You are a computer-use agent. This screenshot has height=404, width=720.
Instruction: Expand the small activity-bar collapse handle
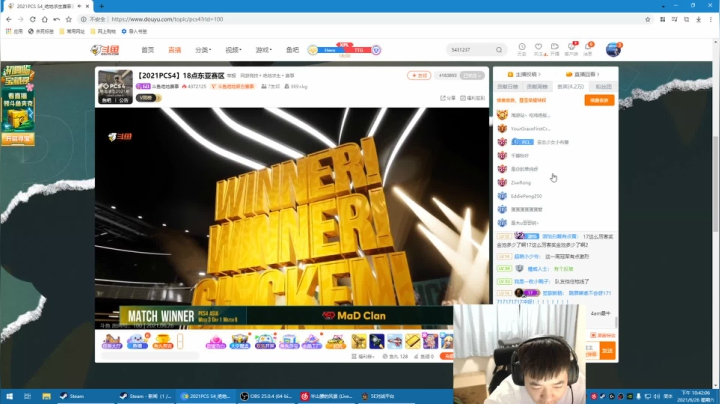(x=180, y=341)
